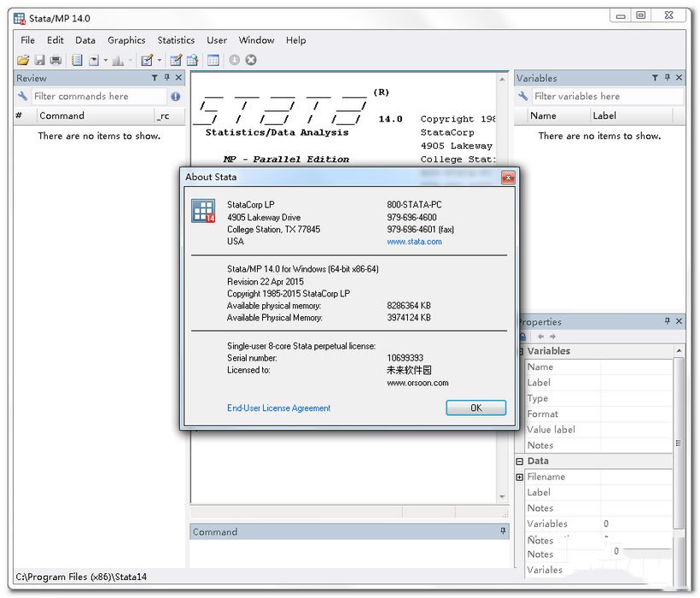Close the Properties panel
This screenshot has height=598, width=700.
coord(679,321)
